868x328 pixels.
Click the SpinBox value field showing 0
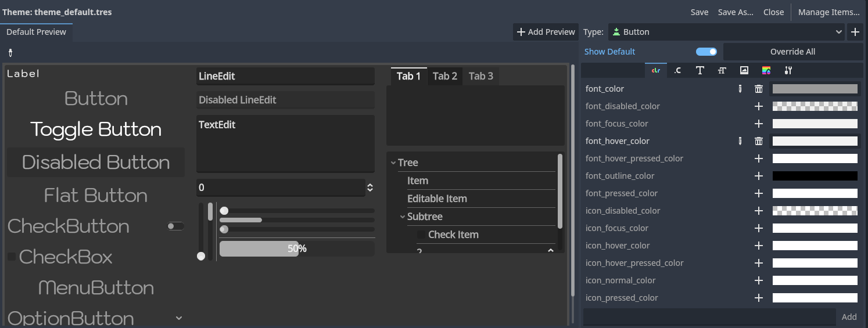pos(281,188)
